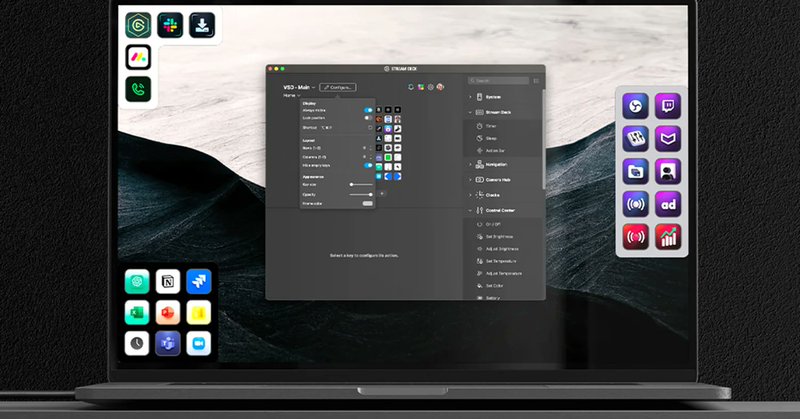Image resolution: width=800 pixels, height=419 pixels.
Task: Click the yellow notes icon
Action: tap(199, 312)
